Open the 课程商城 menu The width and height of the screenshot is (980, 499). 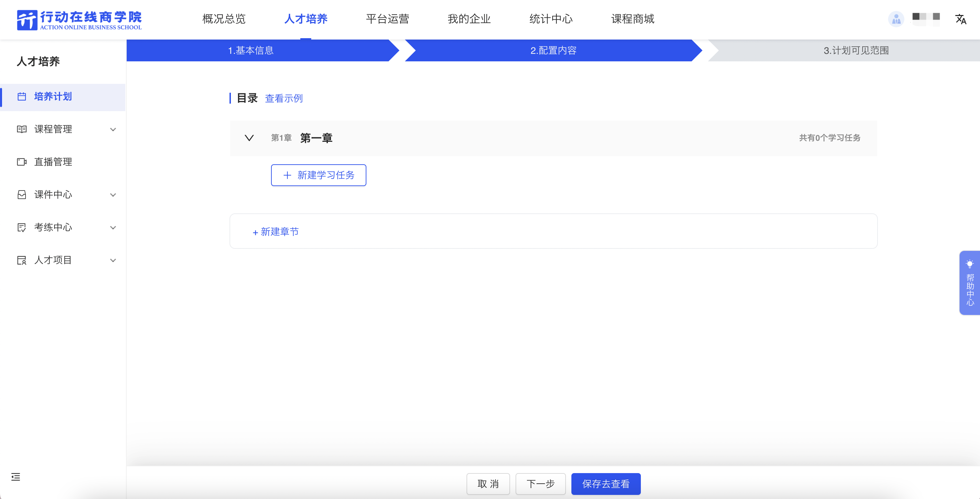click(x=633, y=19)
